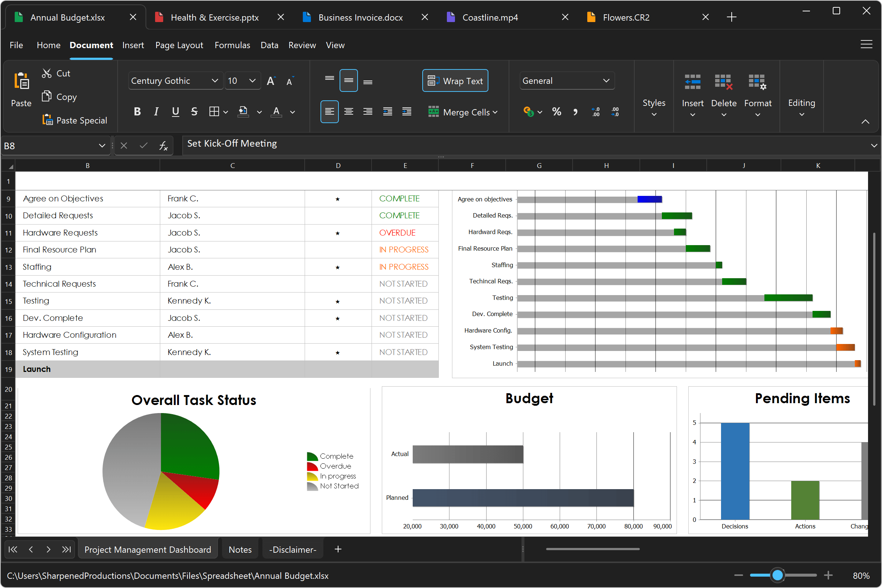Expand the Merge Cells options
882x588 pixels.
coord(496,112)
